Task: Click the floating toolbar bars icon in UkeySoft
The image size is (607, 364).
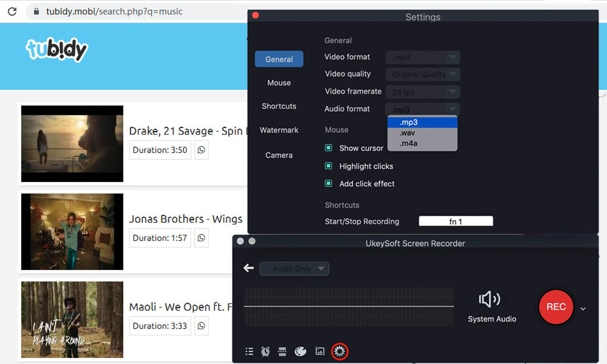Action: pos(283,351)
